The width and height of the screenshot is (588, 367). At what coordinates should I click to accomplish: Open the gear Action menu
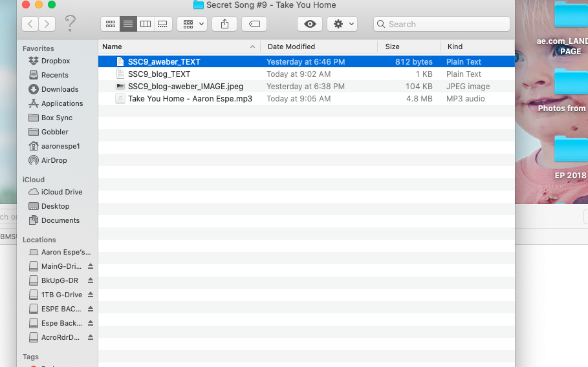(342, 24)
